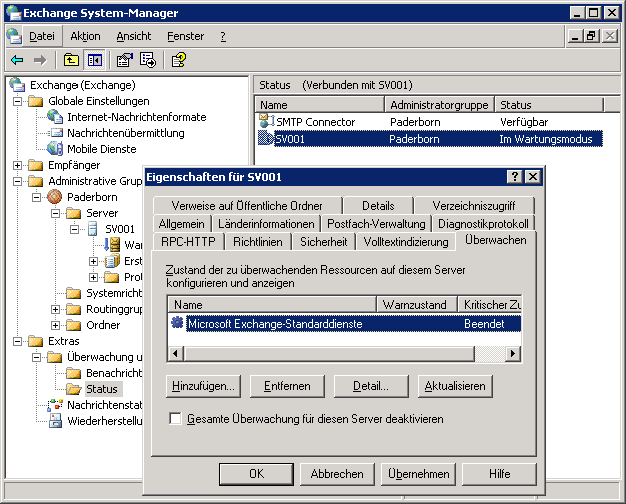Expand the Ordner tree node

point(55,325)
